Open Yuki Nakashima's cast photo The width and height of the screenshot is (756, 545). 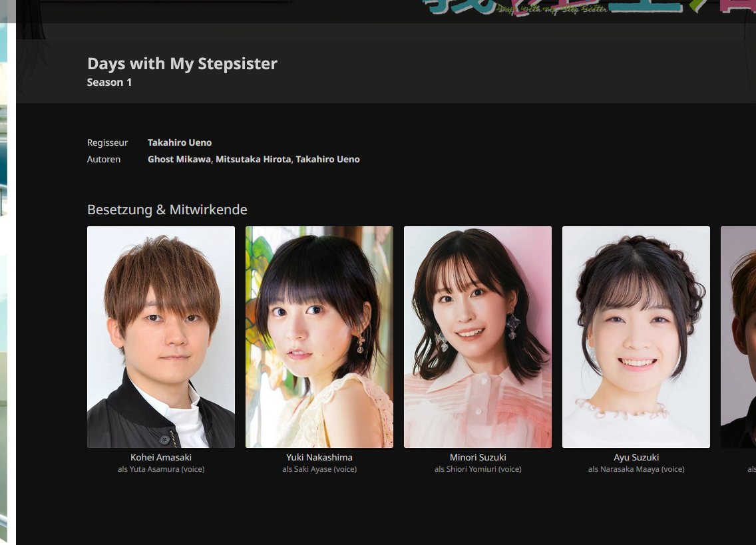tap(319, 337)
